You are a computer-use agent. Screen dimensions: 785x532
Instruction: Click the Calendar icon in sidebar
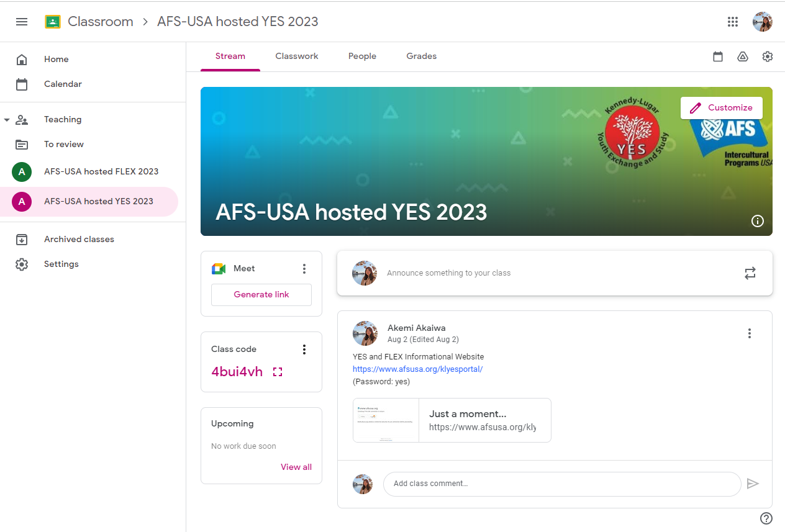[22, 84]
